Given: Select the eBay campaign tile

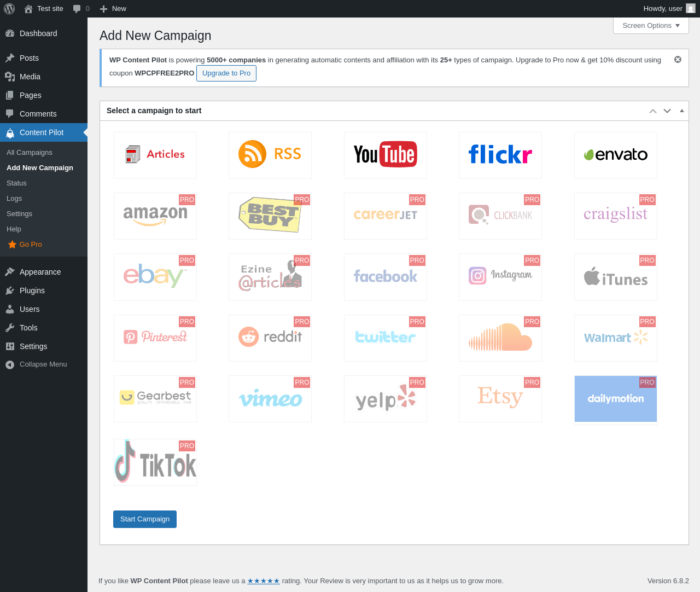Looking at the screenshot, I should (155, 277).
